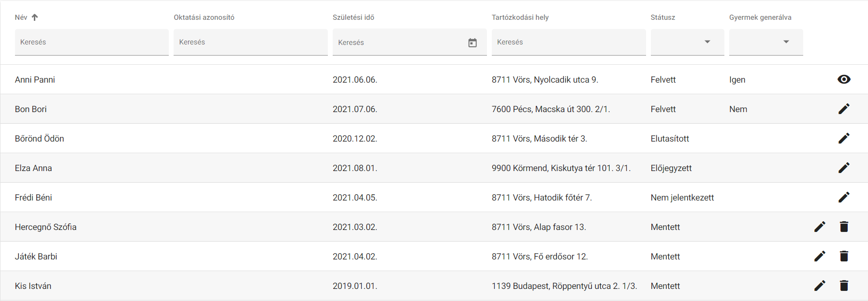This screenshot has width=868, height=301.
Task: Edit the Elza Anna entry
Action: tap(844, 168)
